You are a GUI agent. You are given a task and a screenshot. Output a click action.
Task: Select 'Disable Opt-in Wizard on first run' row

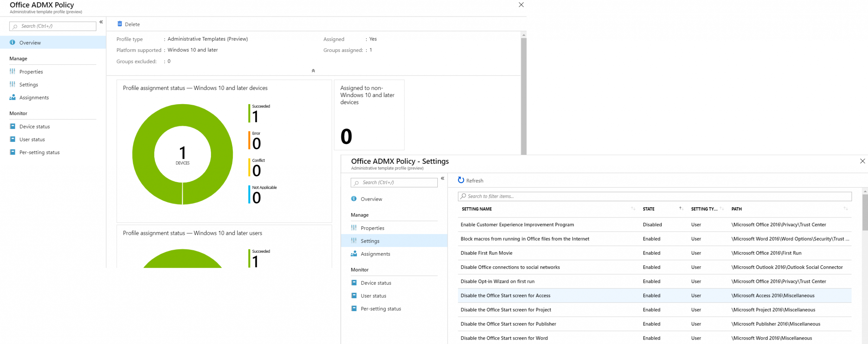tap(655, 282)
